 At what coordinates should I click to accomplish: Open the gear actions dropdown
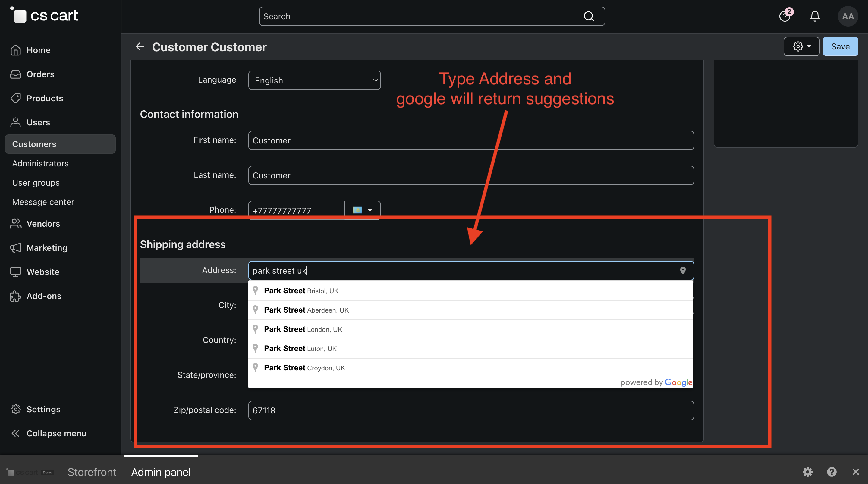(x=801, y=46)
